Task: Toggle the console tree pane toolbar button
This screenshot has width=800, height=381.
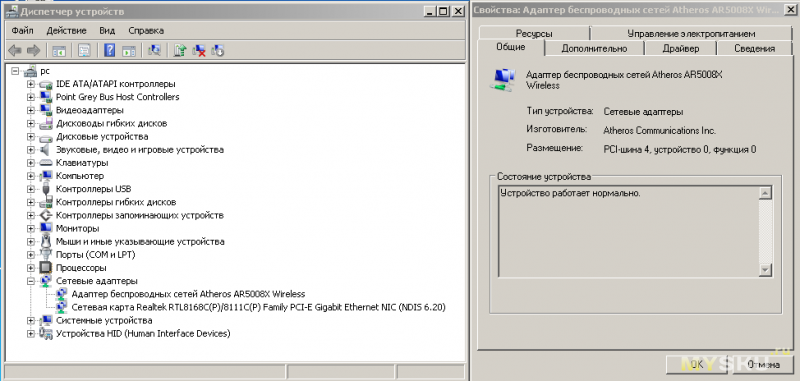Action: pyautogui.click(x=59, y=50)
